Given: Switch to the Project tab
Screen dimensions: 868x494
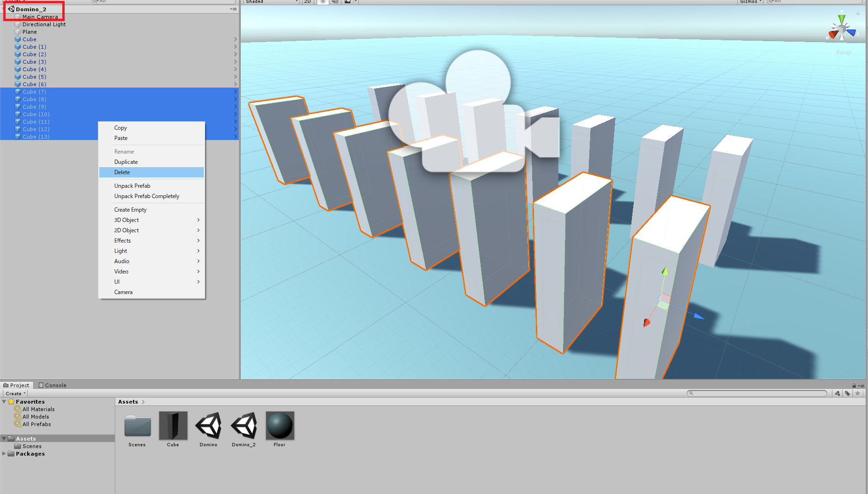Looking at the screenshot, I should [x=16, y=385].
